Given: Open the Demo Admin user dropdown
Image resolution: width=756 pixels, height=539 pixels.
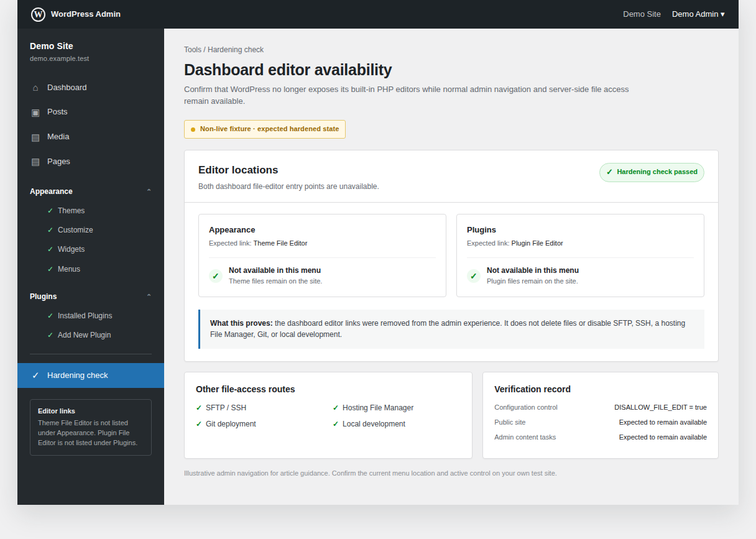Looking at the screenshot, I should pos(698,14).
